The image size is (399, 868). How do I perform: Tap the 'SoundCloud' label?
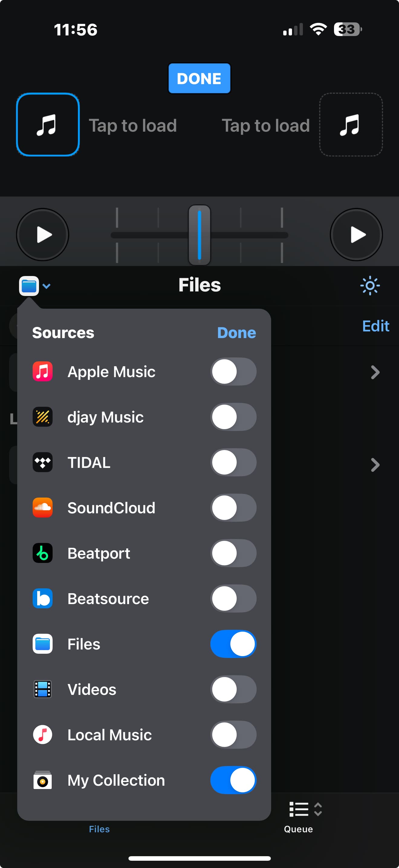(x=111, y=508)
